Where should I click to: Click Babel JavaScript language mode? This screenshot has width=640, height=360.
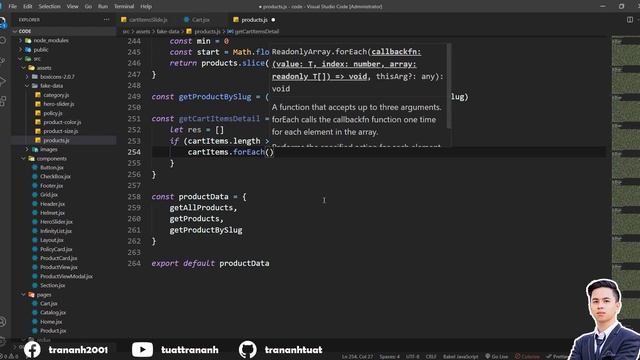[460, 356]
